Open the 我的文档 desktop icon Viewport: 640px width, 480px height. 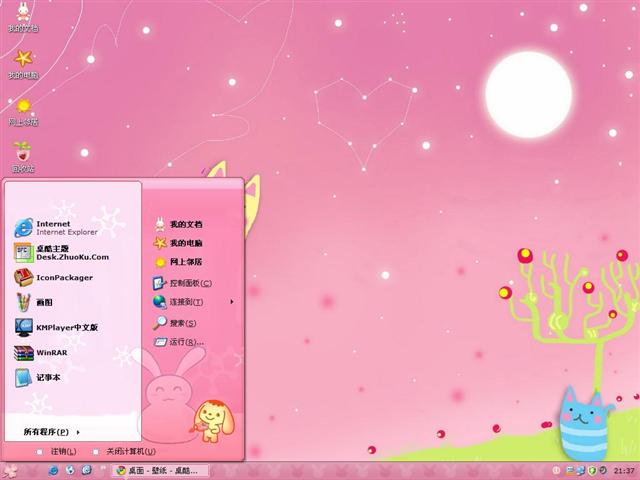pos(23,17)
